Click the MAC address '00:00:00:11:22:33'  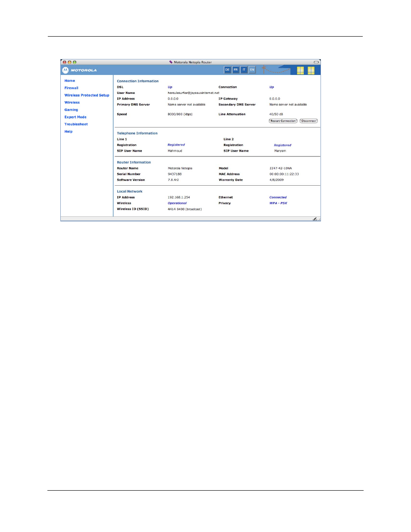(x=284, y=174)
